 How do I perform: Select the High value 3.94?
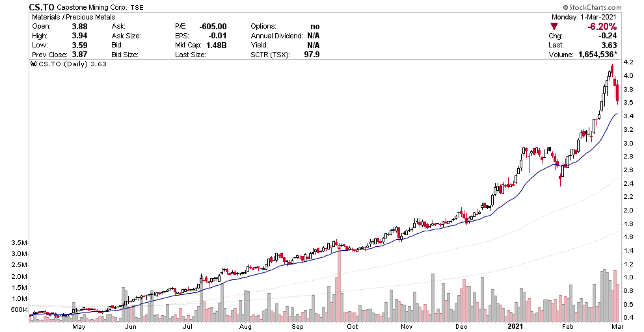79,36
